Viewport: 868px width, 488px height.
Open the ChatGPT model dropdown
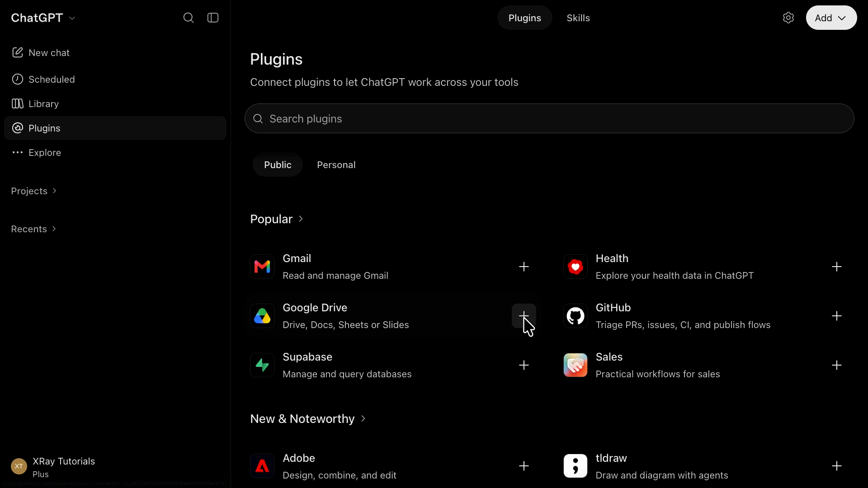(x=43, y=18)
